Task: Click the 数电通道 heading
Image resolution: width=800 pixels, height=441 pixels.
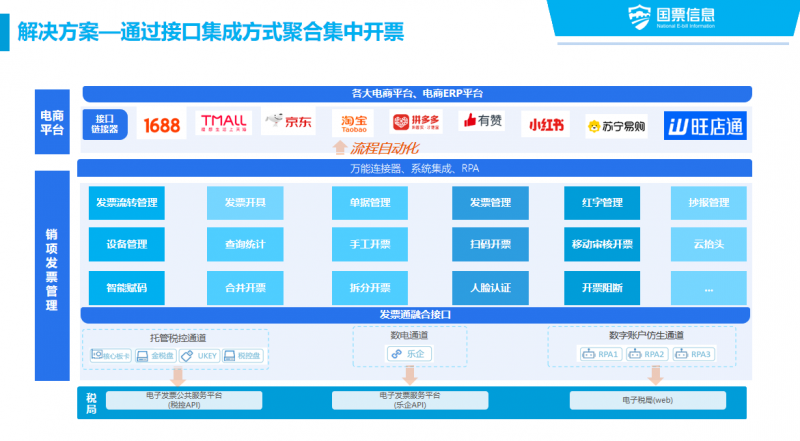Action: click(x=409, y=335)
